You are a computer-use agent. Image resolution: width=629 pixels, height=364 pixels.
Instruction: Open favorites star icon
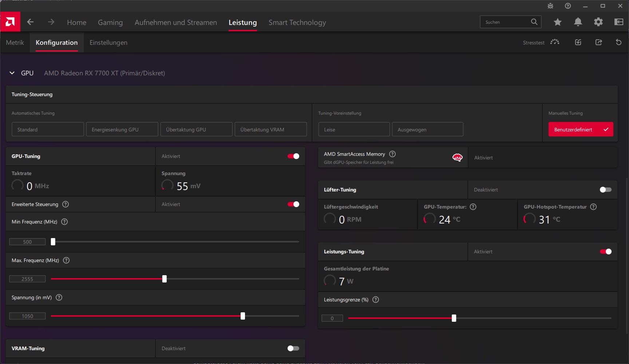[557, 22]
